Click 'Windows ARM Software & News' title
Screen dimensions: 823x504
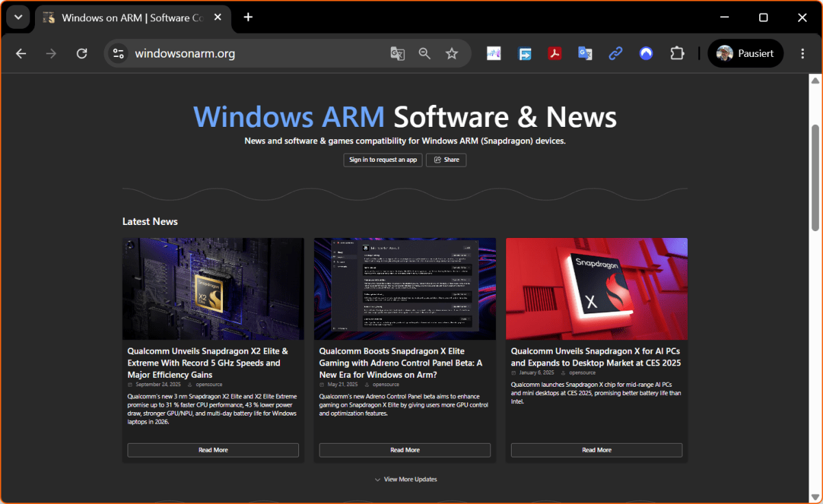tap(405, 117)
